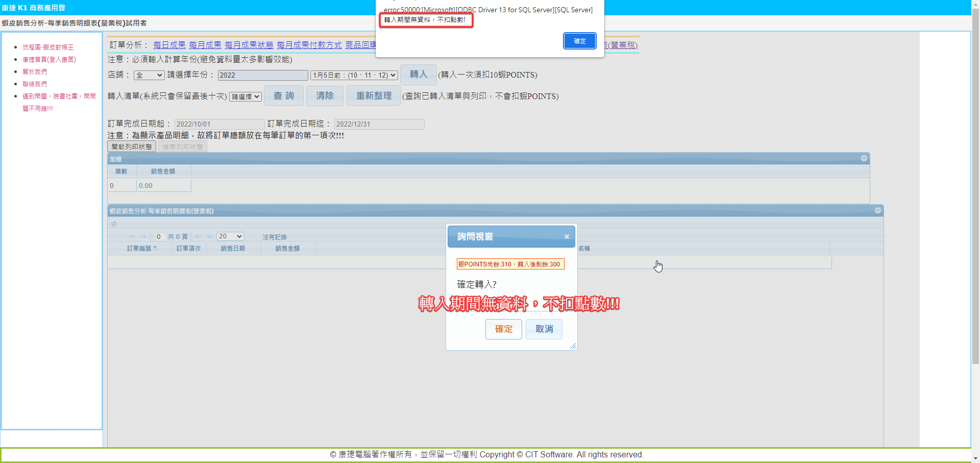The image size is (980, 463).
Task: Expand the 轉入清單 dropdown
Action: pos(245,97)
